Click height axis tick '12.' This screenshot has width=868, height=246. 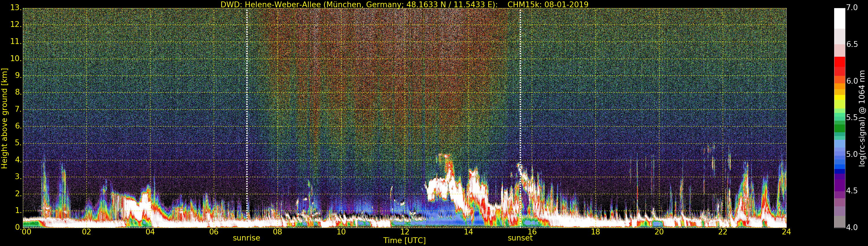pos(16,24)
